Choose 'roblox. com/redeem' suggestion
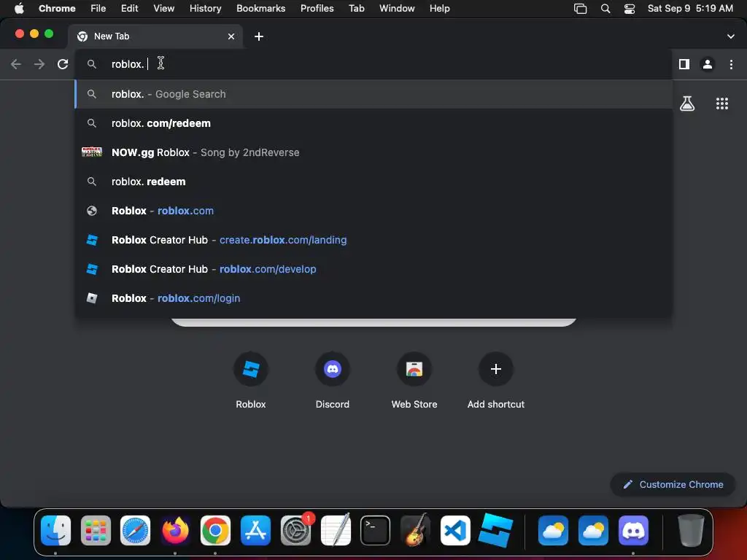 [x=374, y=123]
